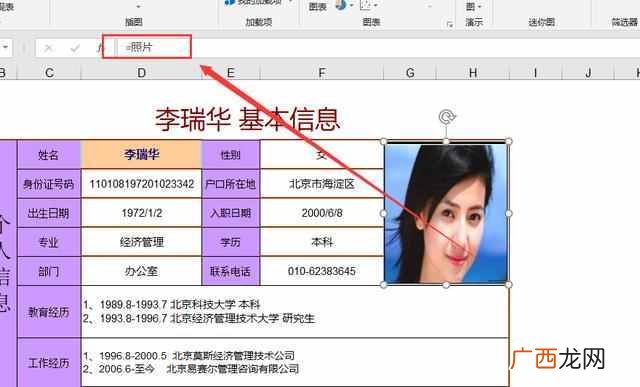Viewport: 640px width, 387px height.
Task: Click the rotation handle above the photo
Action: [x=447, y=117]
